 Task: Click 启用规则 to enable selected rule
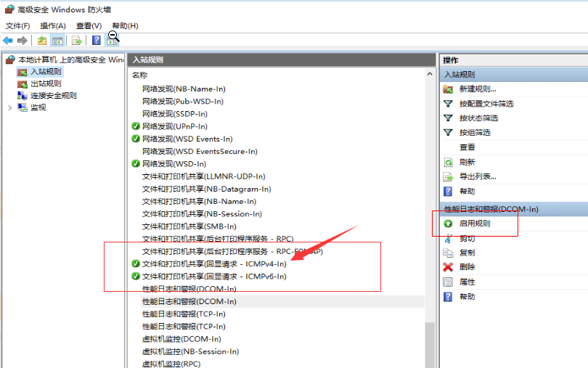475,224
